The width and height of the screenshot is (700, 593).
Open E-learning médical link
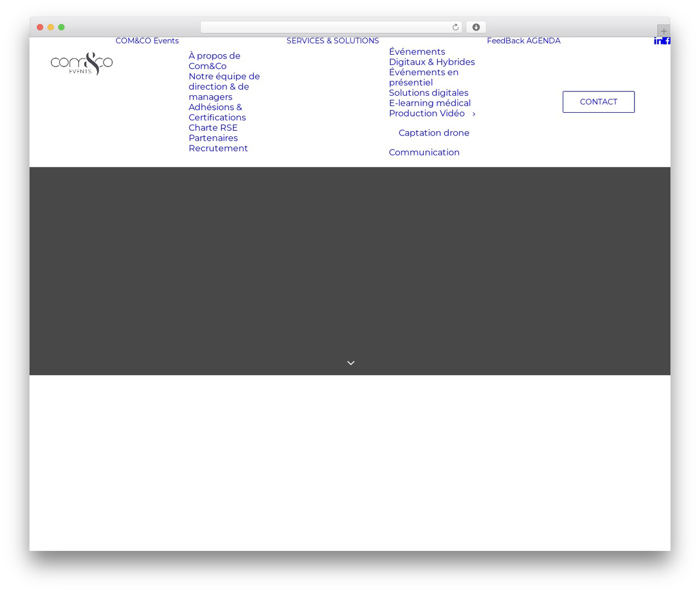tap(430, 103)
